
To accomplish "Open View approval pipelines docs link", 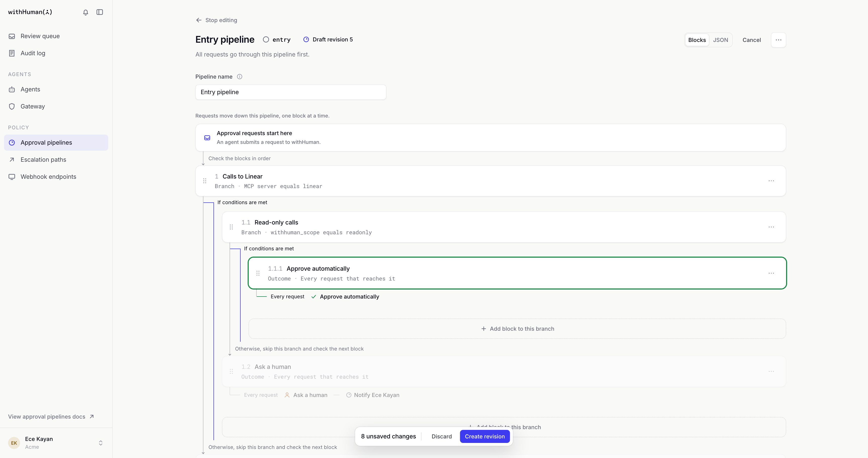I will coord(51,417).
